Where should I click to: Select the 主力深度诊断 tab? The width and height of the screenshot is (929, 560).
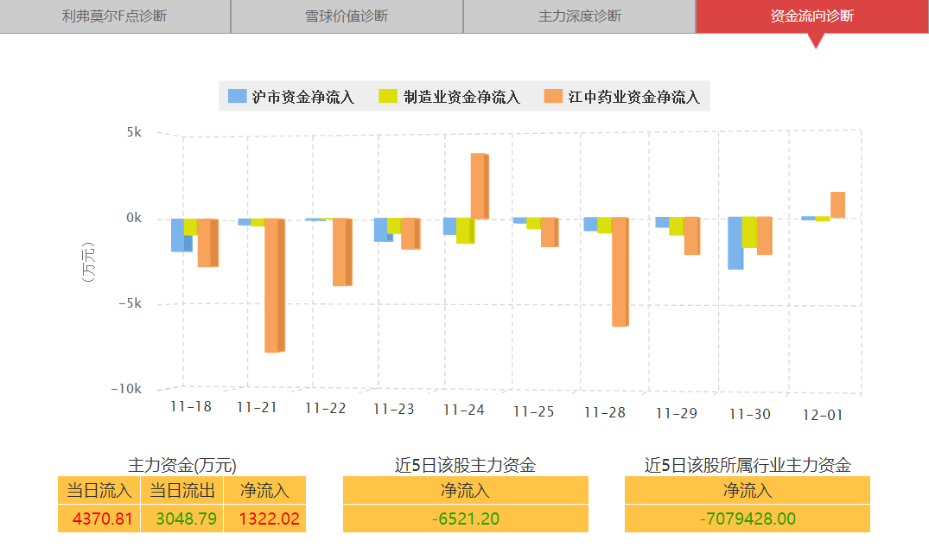(580, 16)
